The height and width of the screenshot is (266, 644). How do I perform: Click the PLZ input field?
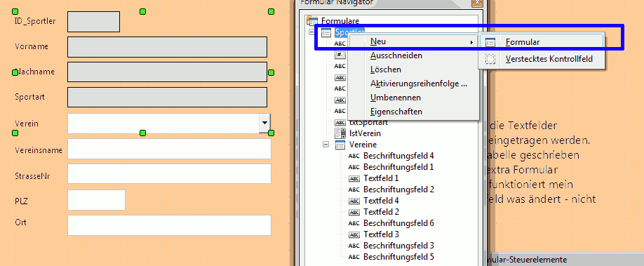pyautogui.click(x=96, y=200)
